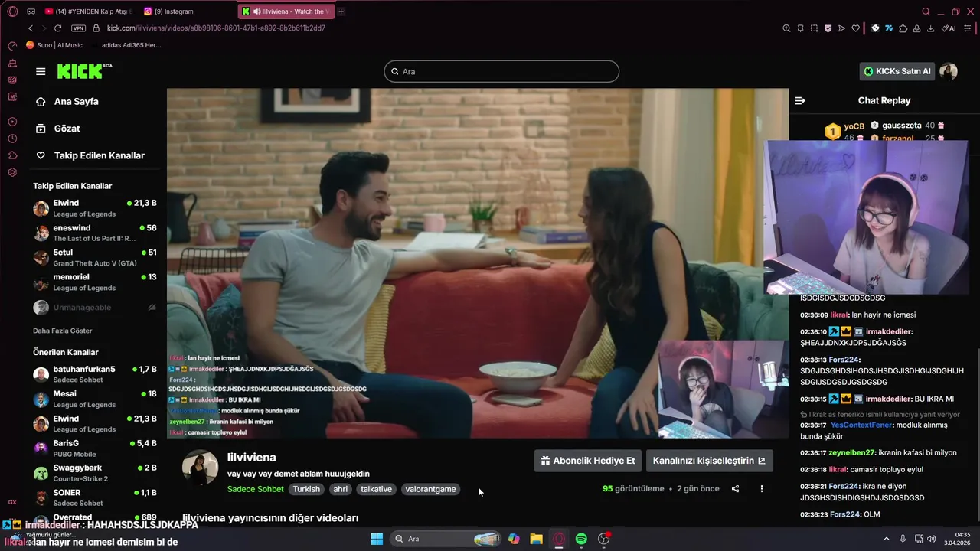The image size is (980, 551).
Task: Open the Kick hamburger menu
Action: click(x=41, y=71)
